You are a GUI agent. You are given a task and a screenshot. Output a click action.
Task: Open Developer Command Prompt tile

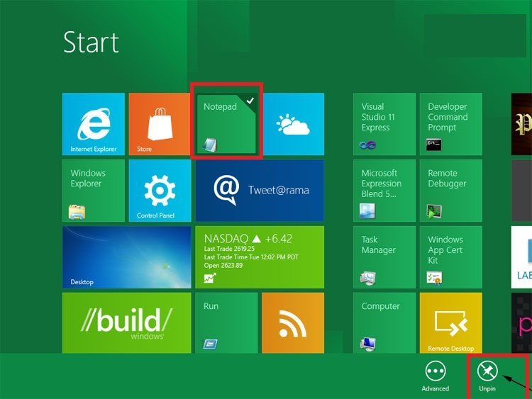point(450,124)
